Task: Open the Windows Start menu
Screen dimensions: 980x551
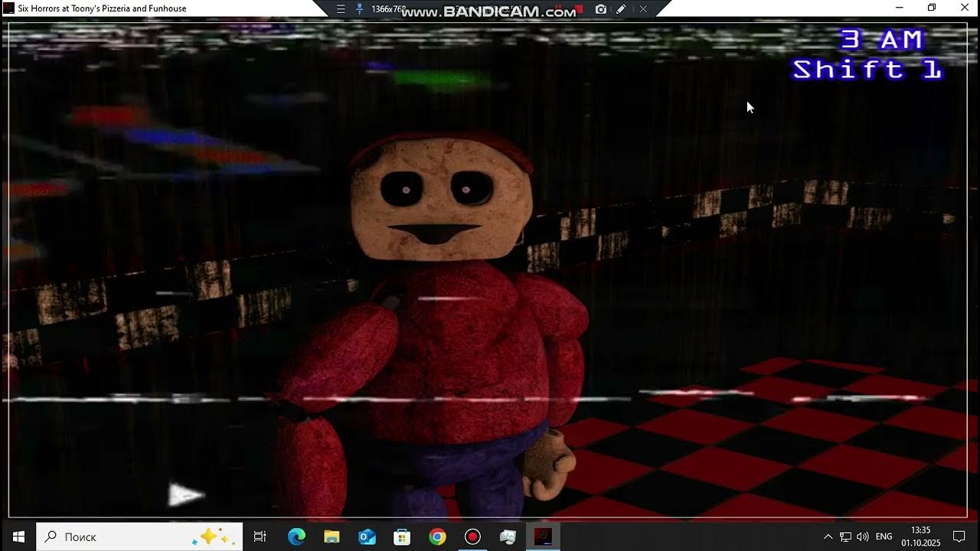Action: click(18, 536)
